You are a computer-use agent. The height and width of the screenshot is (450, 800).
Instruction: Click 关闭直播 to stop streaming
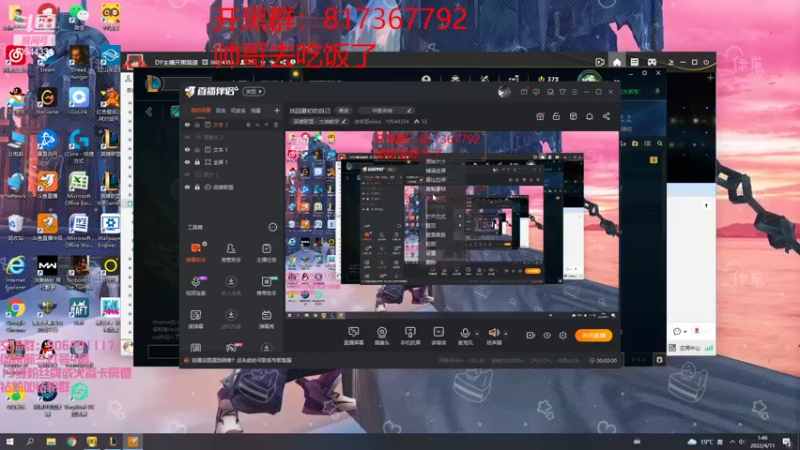click(593, 335)
